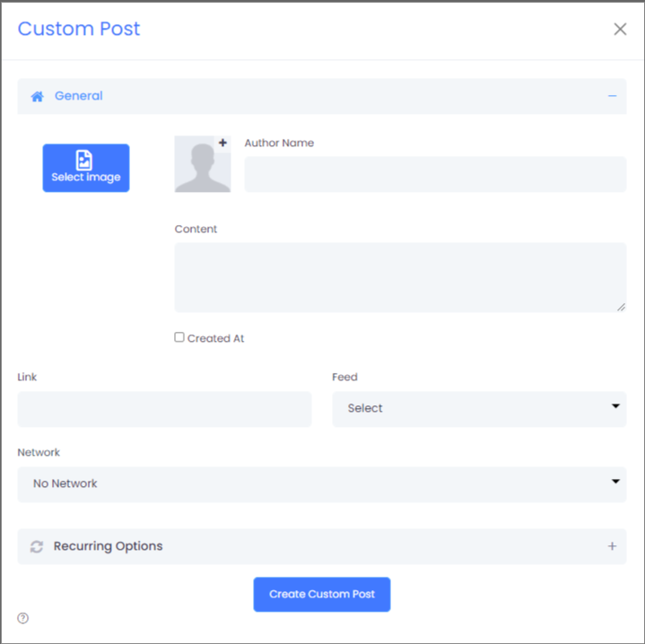Enable the Created At checkbox

coord(179,337)
